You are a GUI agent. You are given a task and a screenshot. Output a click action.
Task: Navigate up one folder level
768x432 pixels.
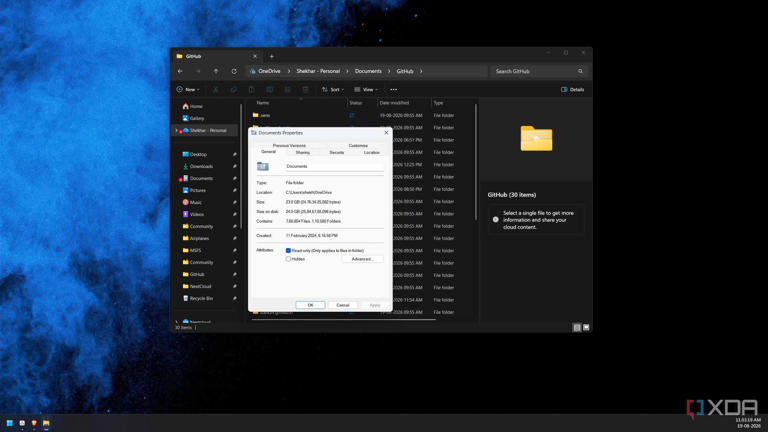click(x=216, y=71)
